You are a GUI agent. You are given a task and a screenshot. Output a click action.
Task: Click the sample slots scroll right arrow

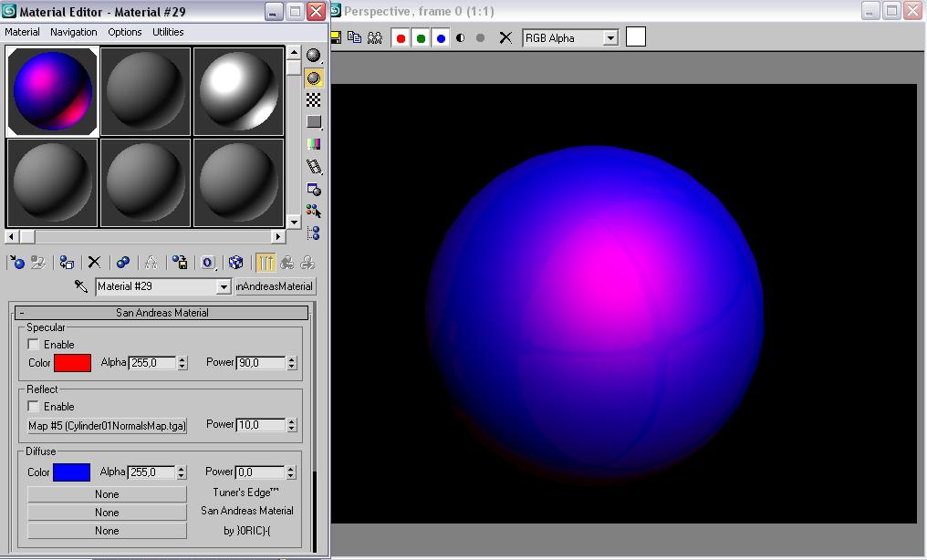pyautogui.click(x=278, y=236)
